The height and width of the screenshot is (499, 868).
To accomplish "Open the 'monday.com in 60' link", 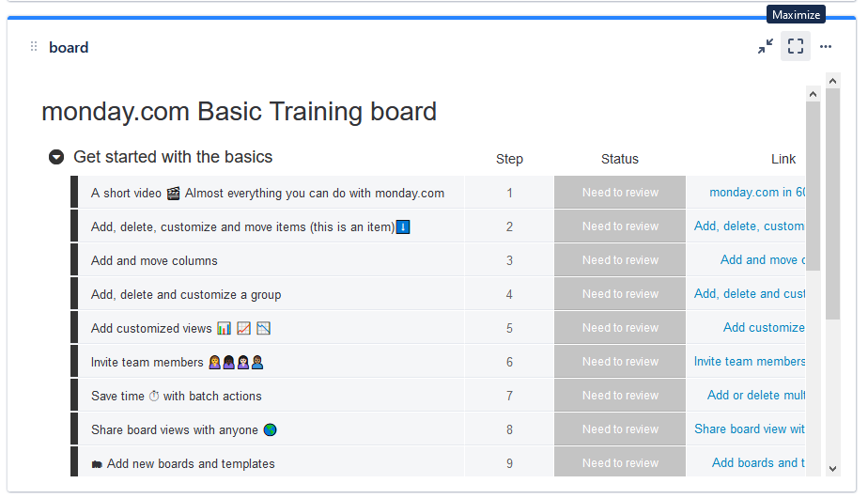I will (x=757, y=193).
